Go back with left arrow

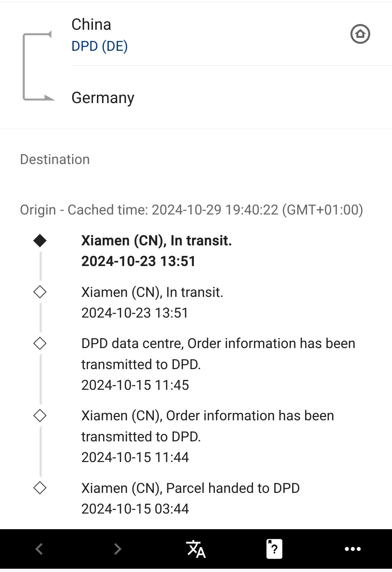pyautogui.click(x=39, y=549)
